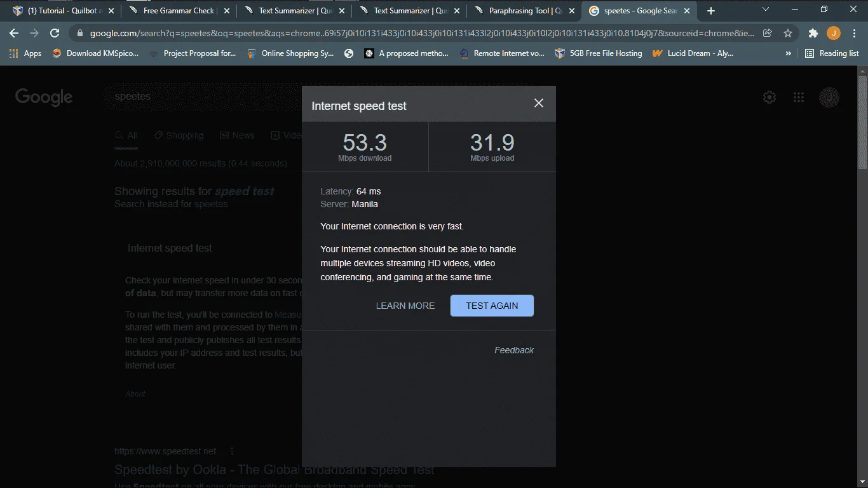The height and width of the screenshot is (488, 868).
Task: Switch to the Tutorial - Quillbot tab
Action: coord(62,11)
